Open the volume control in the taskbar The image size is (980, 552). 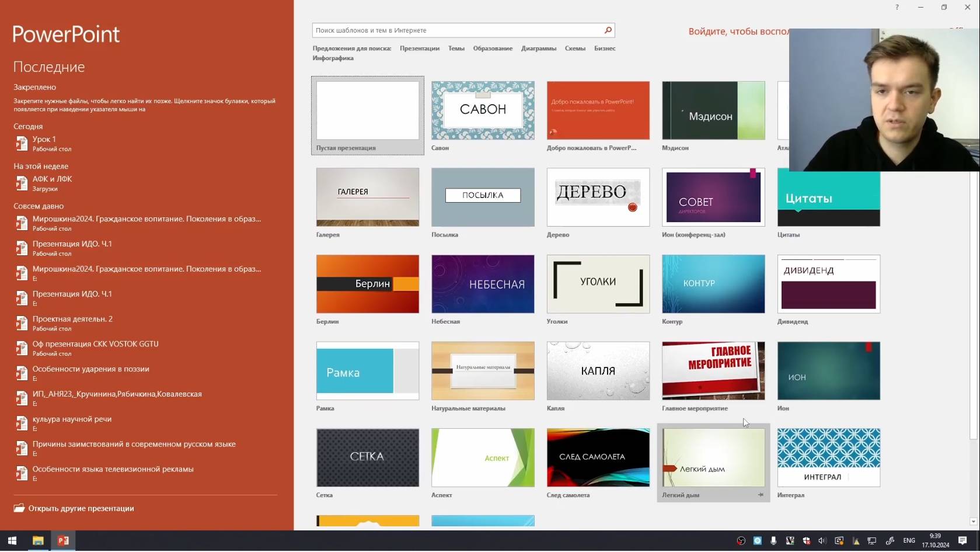point(822,541)
